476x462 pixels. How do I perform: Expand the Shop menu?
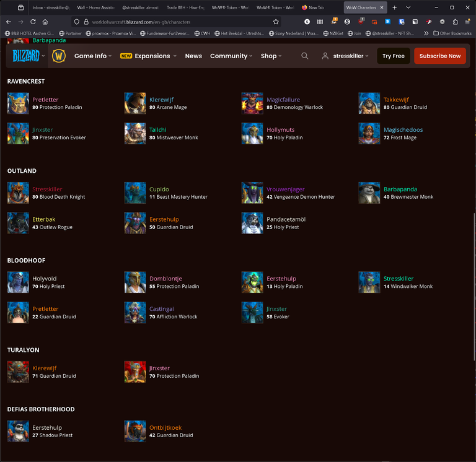271,56
